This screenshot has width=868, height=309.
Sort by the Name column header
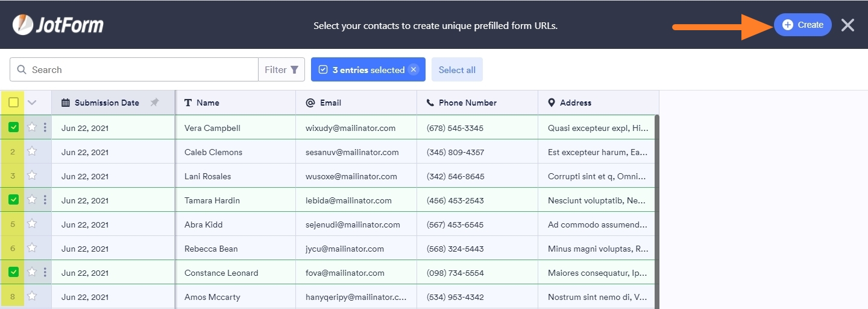tap(207, 103)
